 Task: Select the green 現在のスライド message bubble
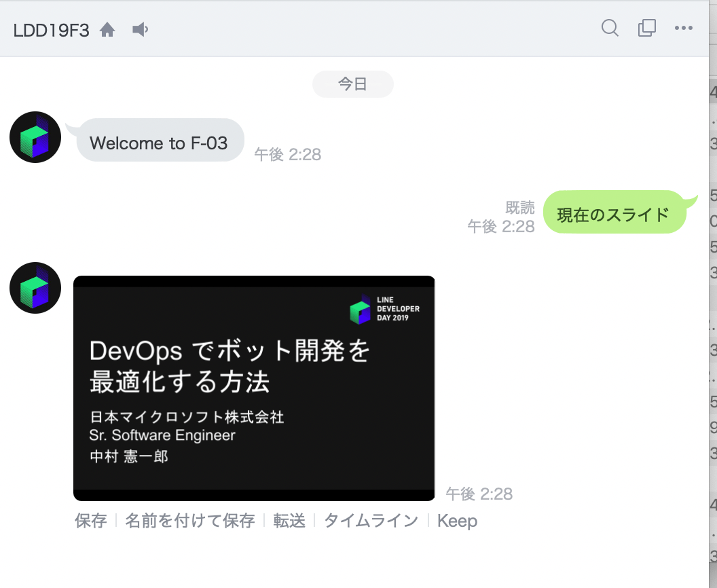[614, 212]
